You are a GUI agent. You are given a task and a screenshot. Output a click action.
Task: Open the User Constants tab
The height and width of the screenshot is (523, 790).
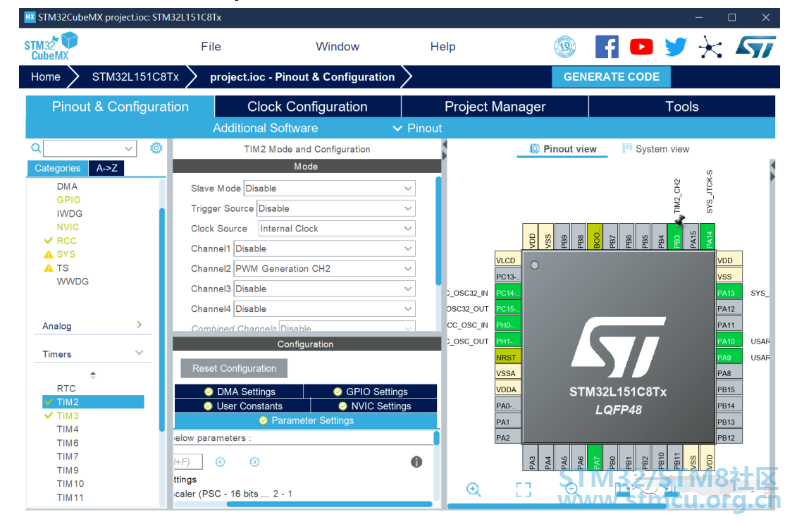[x=243, y=406]
